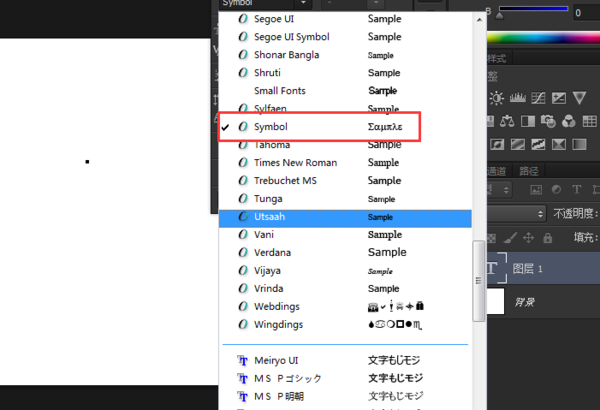Add a Threshold adjustment icon
This screenshot has width=600, height=410.
[x=538, y=144]
